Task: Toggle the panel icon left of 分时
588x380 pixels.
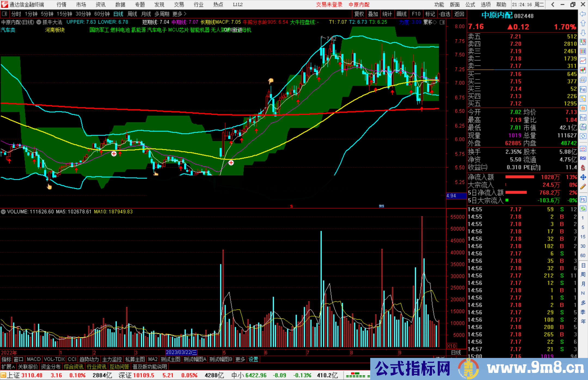Action: tap(4, 14)
